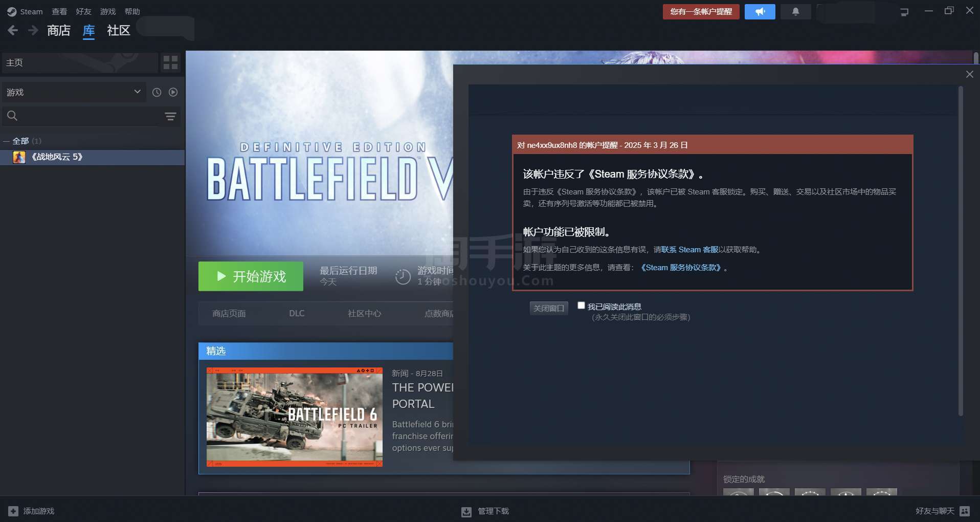Image resolution: width=980 pixels, height=522 pixels.
Task: Collapse the 全部 games list
Action: click(6, 141)
